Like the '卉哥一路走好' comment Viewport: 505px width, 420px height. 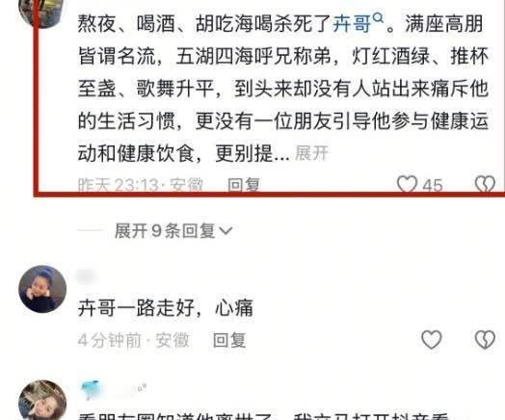click(432, 339)
